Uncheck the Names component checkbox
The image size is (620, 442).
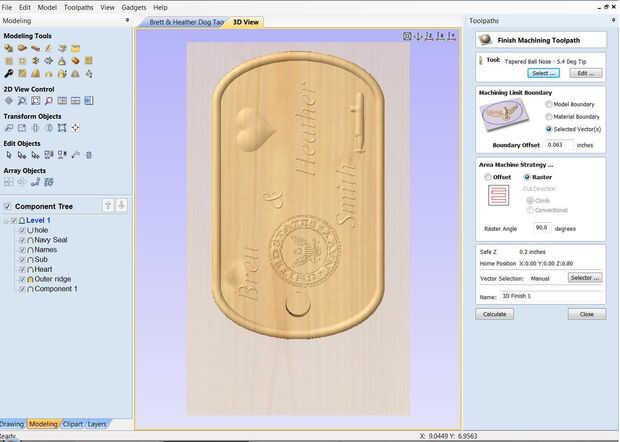click(22, 250)
